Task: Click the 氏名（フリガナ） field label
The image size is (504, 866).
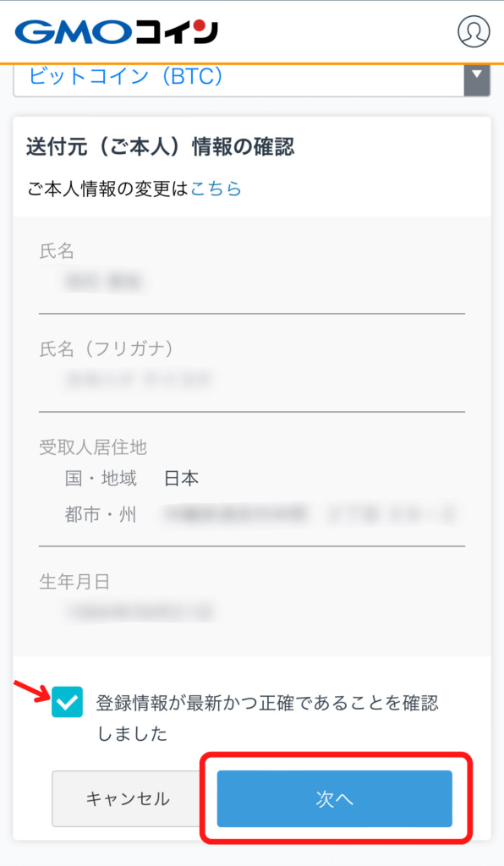Action: (106, 349)
